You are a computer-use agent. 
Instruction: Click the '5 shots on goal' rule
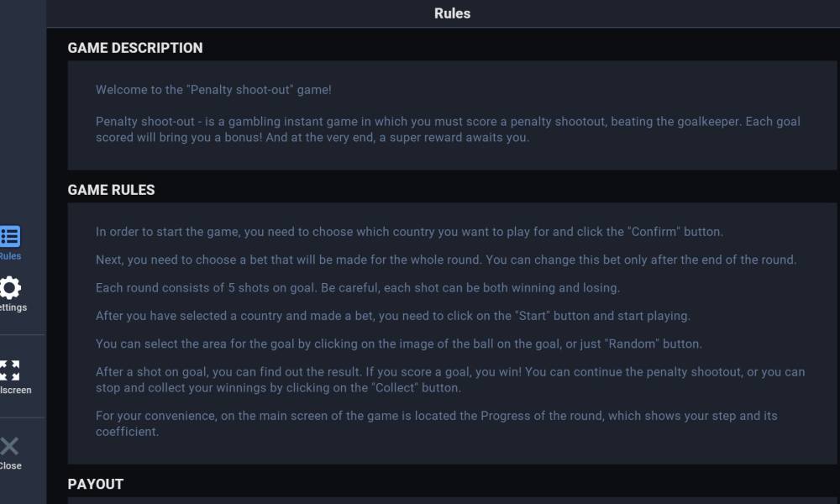coord(358,288)
